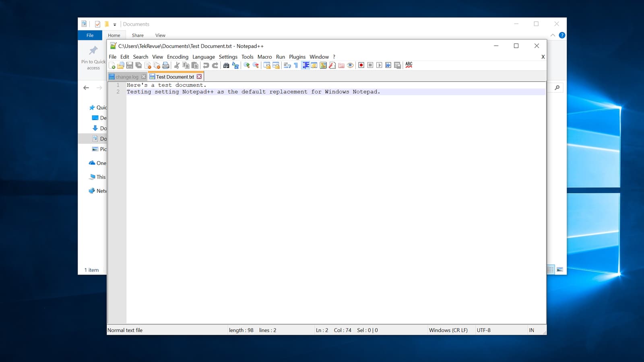Open Find dialog with the binoculars icon
The image size is (644, 362).
pyautogui.click(x=226, y=65)
